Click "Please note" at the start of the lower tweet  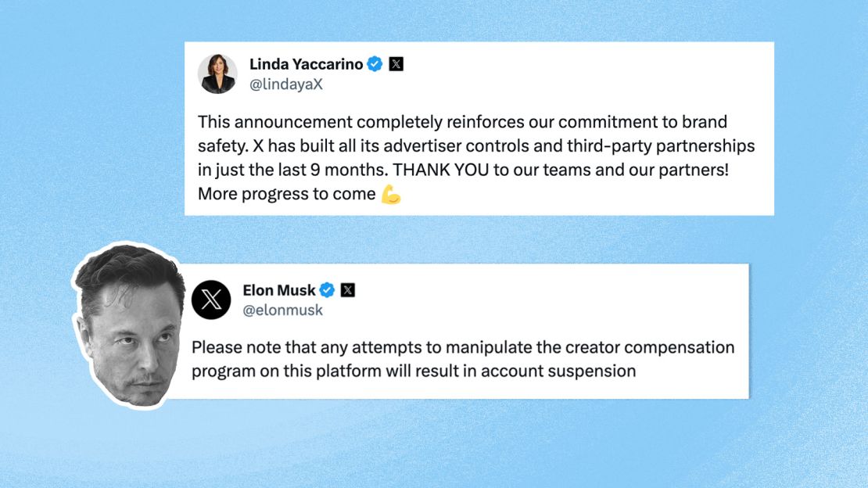230,347
